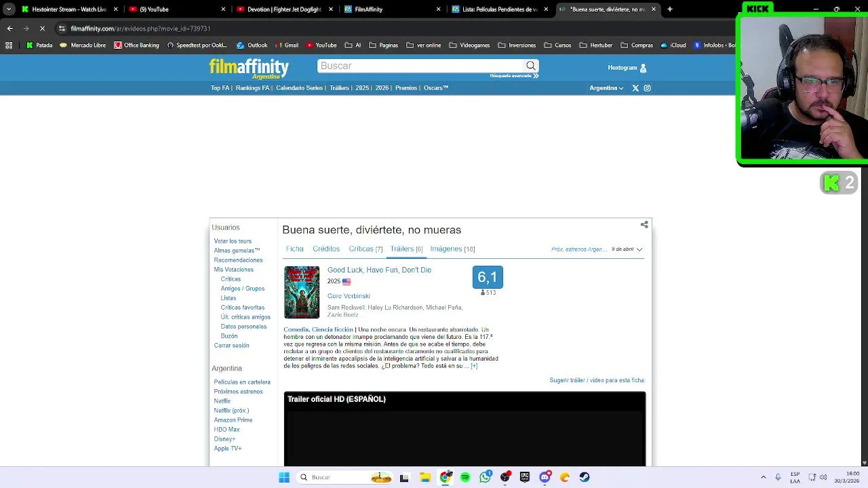Image resolution: width=868 pixels, height=488 pixels.
Task: Open Calendario Series menu item
Action: [299, 88]
